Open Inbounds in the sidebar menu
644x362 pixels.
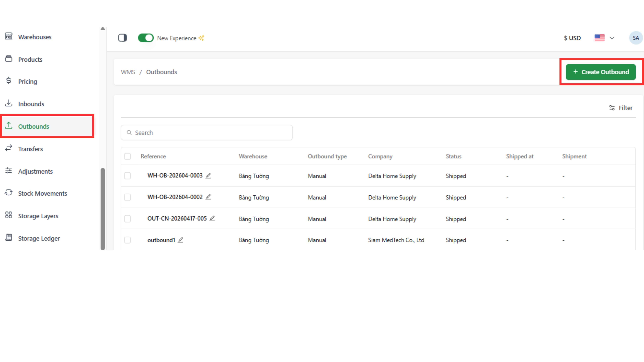(x=31, y=104)
